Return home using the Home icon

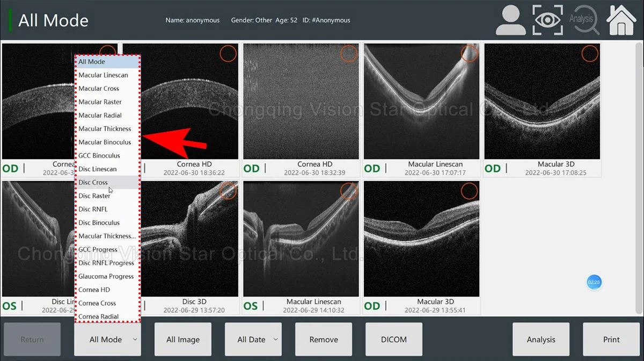(x=621, y=20)
